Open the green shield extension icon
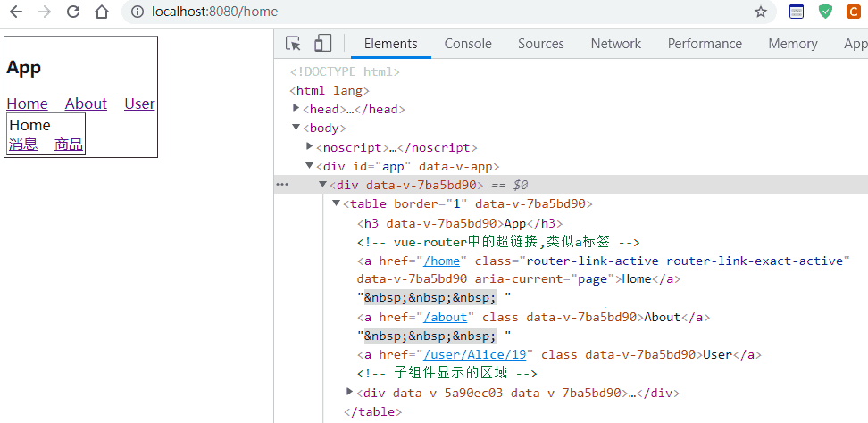 click(x=825, y=12)
